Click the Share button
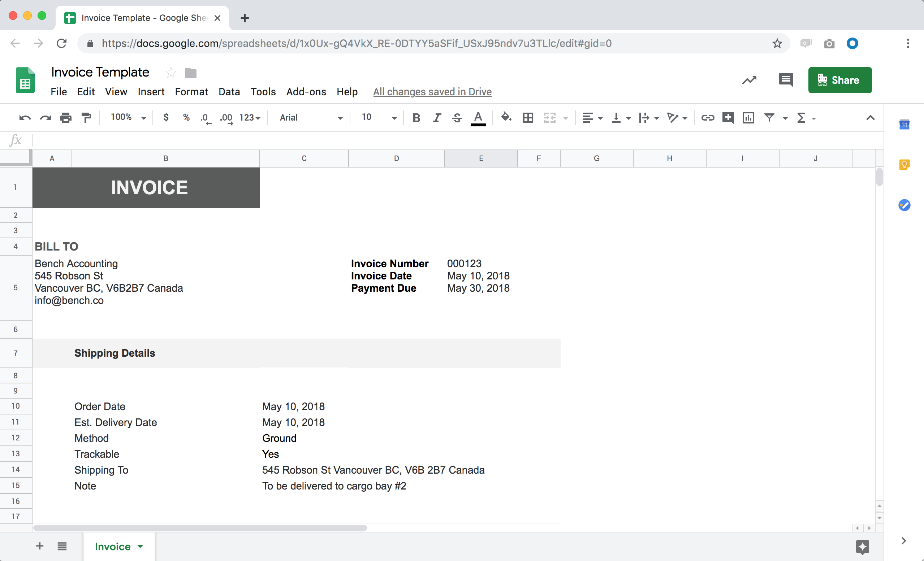Screen dimensions: 924x561 tap(839, 80)
